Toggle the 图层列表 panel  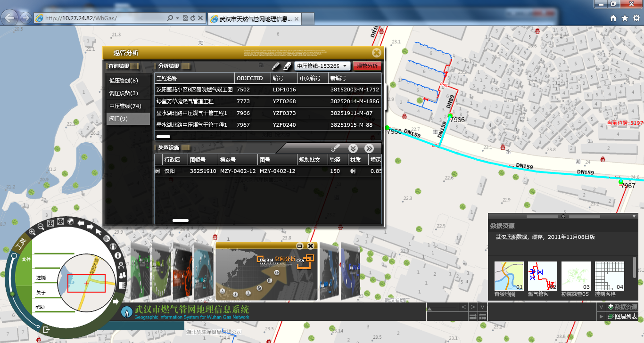tap(623, 317)
